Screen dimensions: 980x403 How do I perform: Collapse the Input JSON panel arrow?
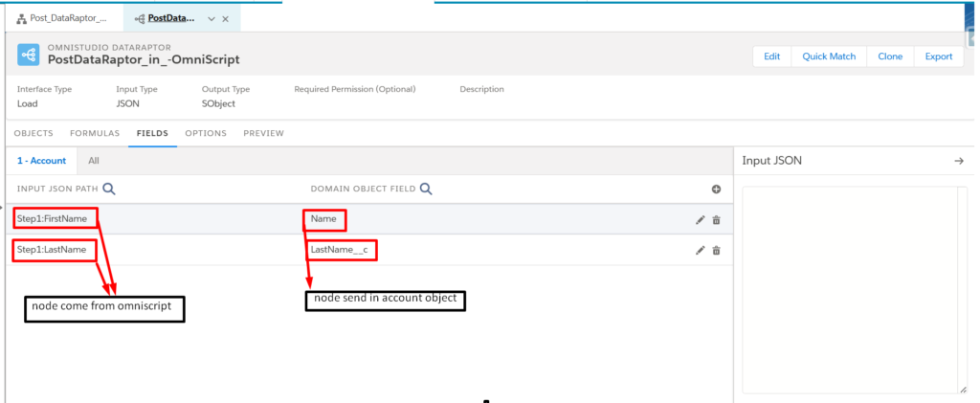pyautogui.click(x=959, y=161)
